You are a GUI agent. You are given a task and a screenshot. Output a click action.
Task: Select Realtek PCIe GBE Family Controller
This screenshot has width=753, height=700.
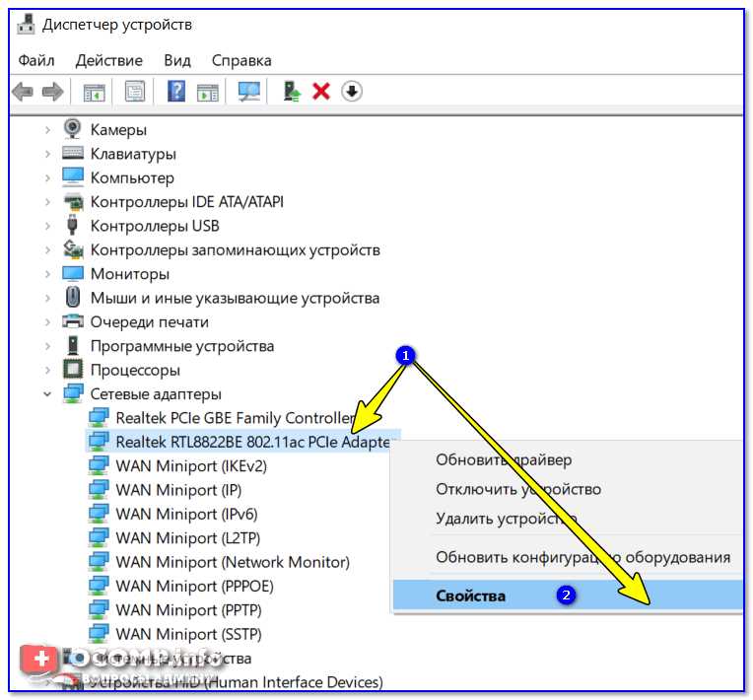tap(236, 417)
